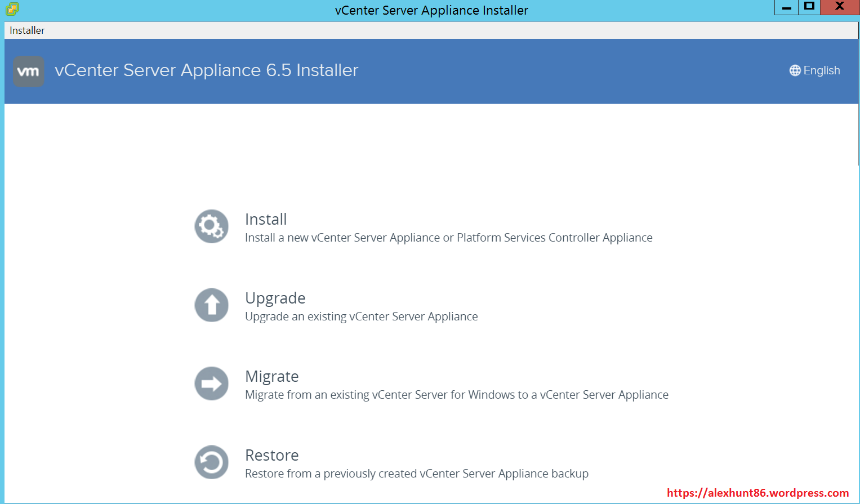Close the vCenter installer window
The width and height of the screenshot is (860, 504).
pos(839,7)
